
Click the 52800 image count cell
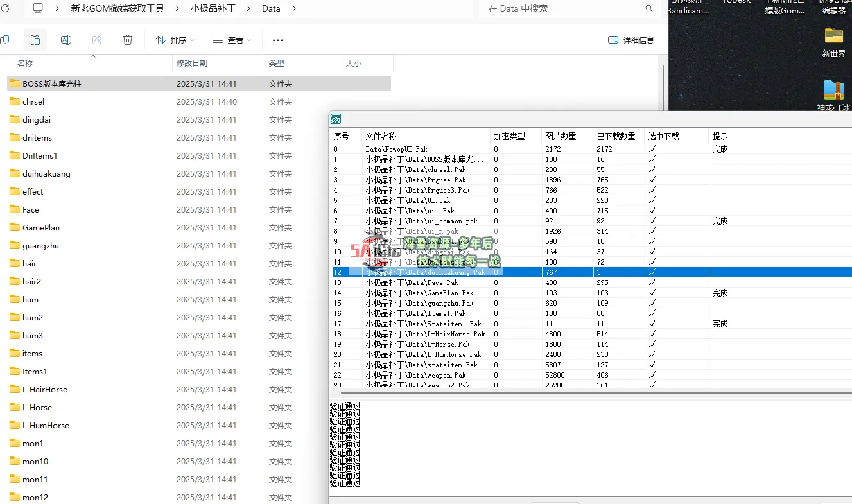555,375
